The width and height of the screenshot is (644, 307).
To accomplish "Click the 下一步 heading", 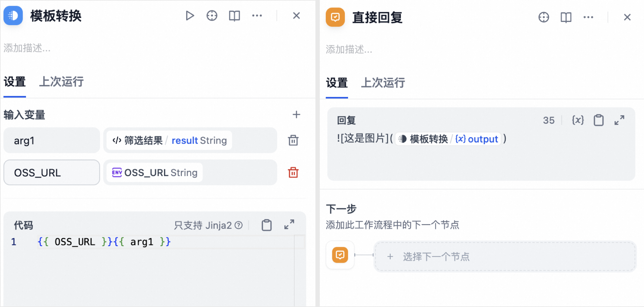I will [x=341, y=209].
